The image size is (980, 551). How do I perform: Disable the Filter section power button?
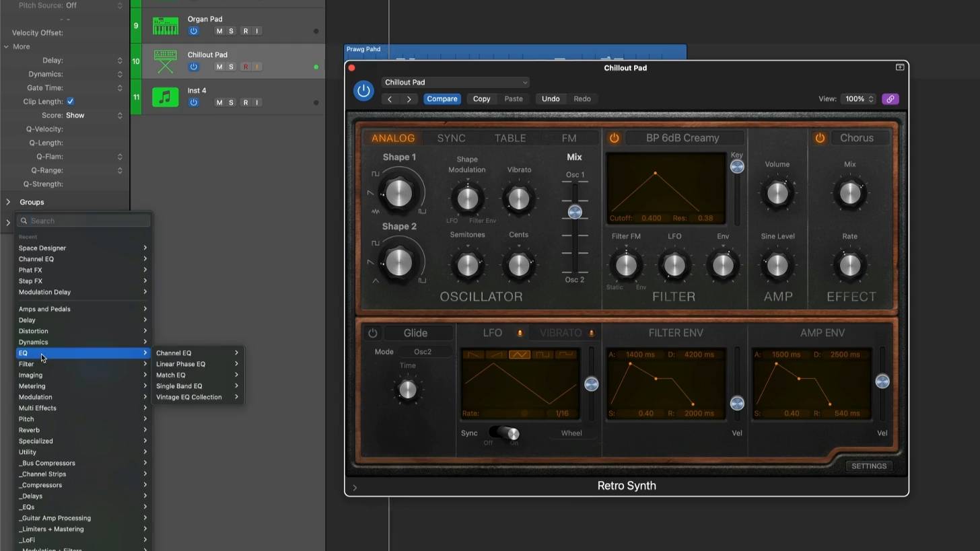(x=614, y=138)
